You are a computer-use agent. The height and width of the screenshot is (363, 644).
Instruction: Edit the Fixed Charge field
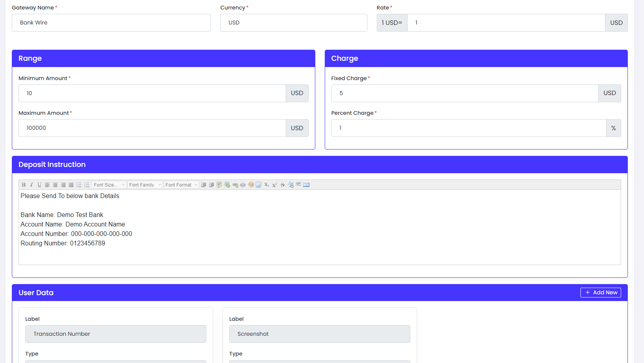pyautogui.click(x=465, y=93)
